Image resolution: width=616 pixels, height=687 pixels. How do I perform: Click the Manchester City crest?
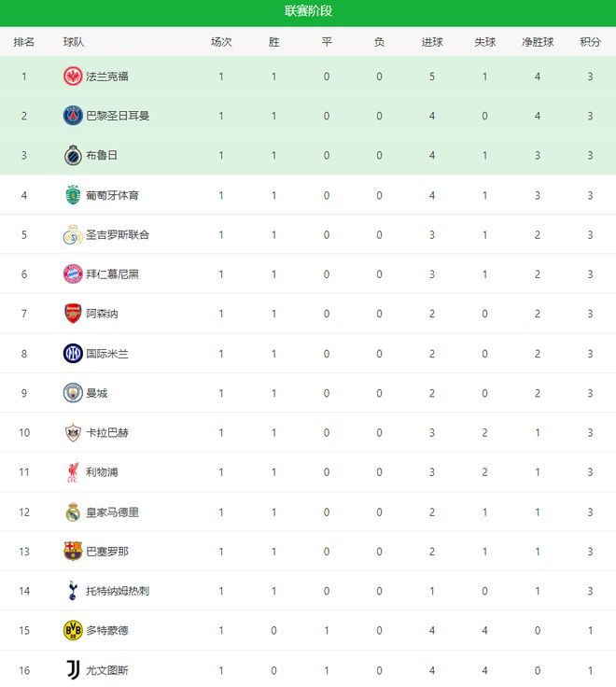(73, 393)
